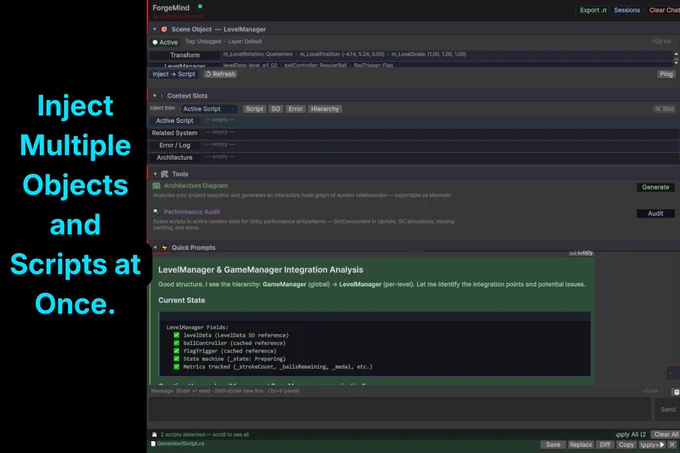Image resolution: width=680 pixels, height=453 pixels.
Task: Click the Quick Prompts lightning icon
Action: click(164, 248)
